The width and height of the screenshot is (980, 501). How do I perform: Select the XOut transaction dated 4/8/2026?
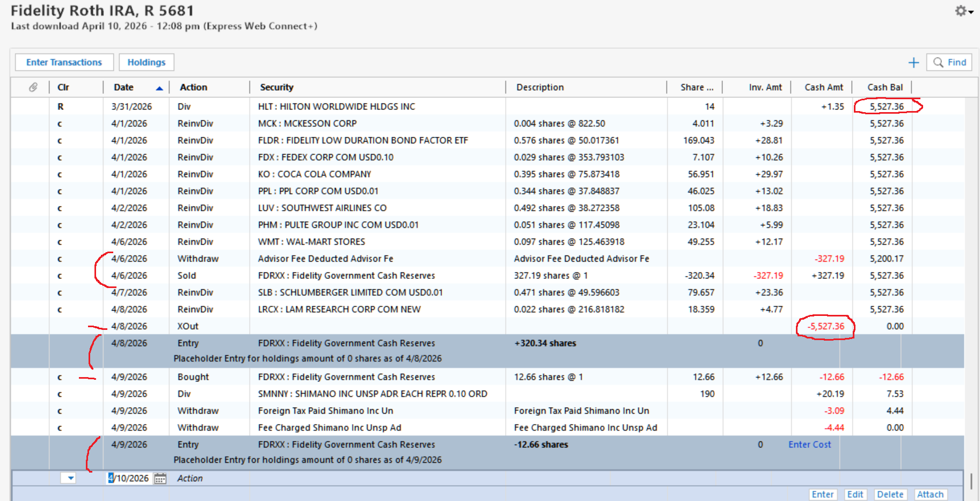point(487,326)
